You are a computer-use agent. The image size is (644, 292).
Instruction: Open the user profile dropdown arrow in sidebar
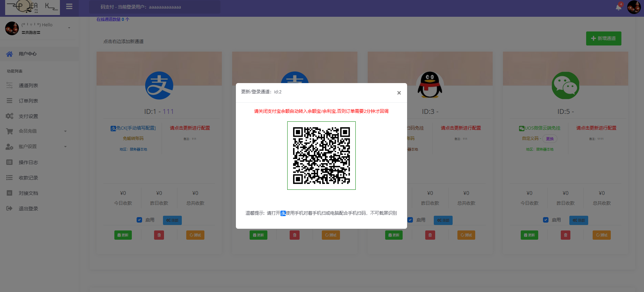click(69, 28)
